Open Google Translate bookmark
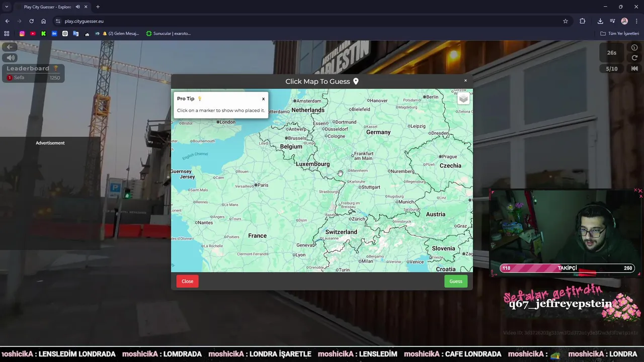644x362 pixels. [x=76, y=34]
